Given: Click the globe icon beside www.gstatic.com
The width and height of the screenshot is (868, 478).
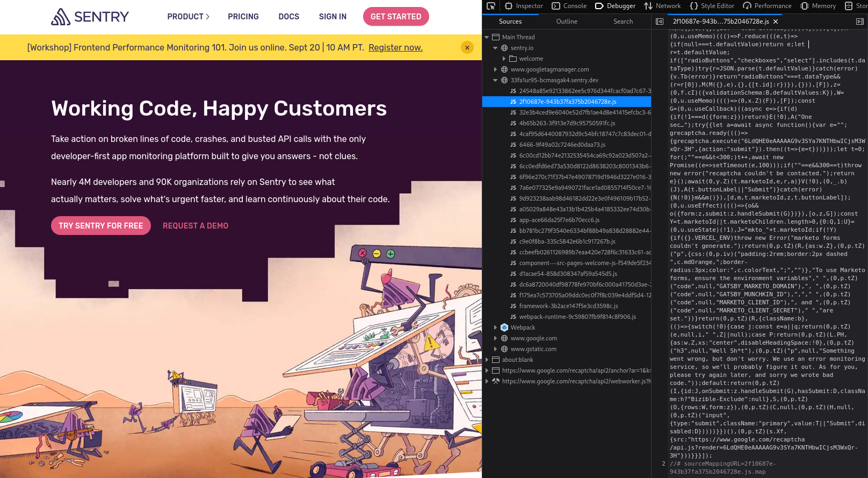Looking at the screenshot, I should click(x=504, y=349).
